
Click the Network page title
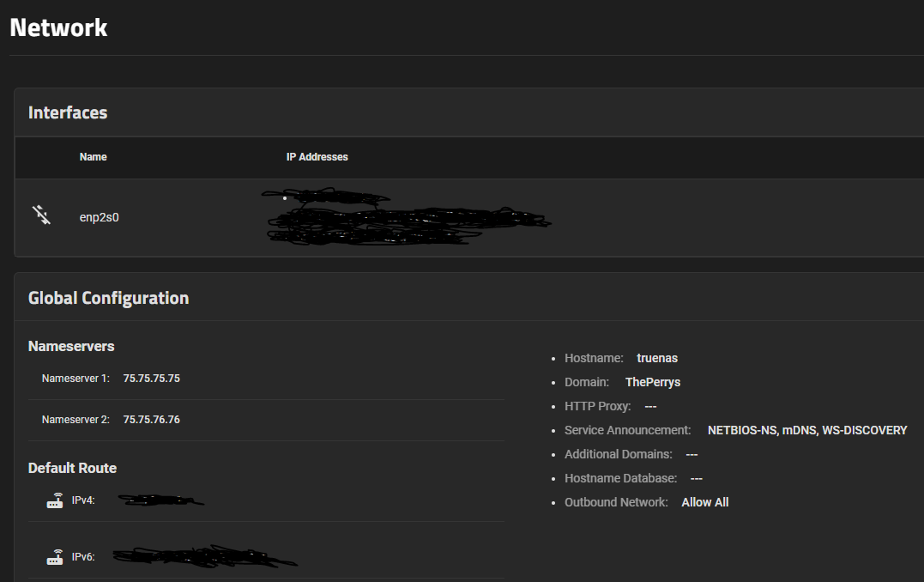(58, 27)
